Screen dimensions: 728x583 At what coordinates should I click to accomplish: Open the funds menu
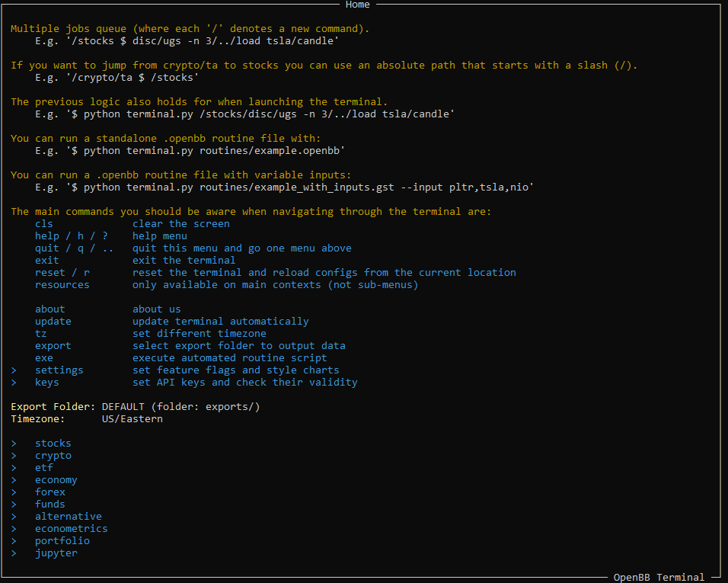(50, 504)
